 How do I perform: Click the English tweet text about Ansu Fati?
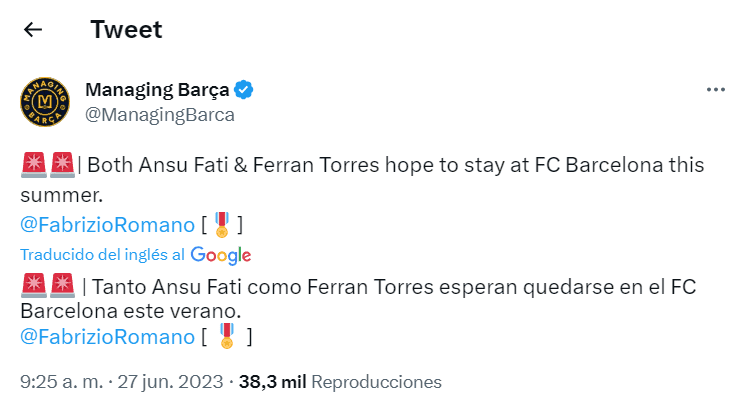click(x=380, y=165)
